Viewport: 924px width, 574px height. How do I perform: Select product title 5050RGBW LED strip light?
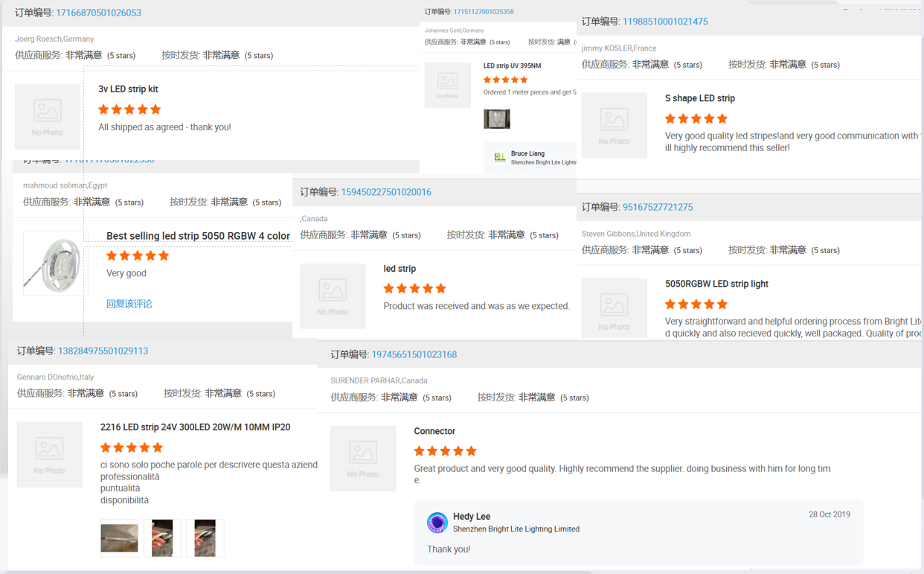716,284
